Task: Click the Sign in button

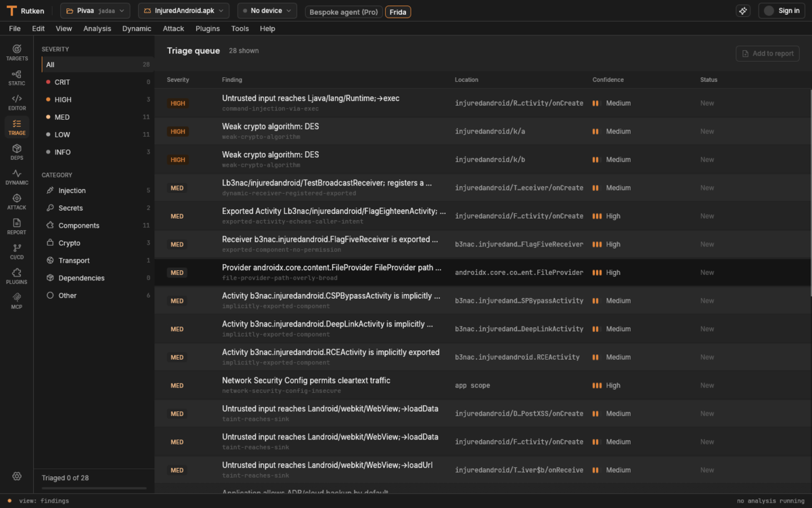Action: point(782,11)
